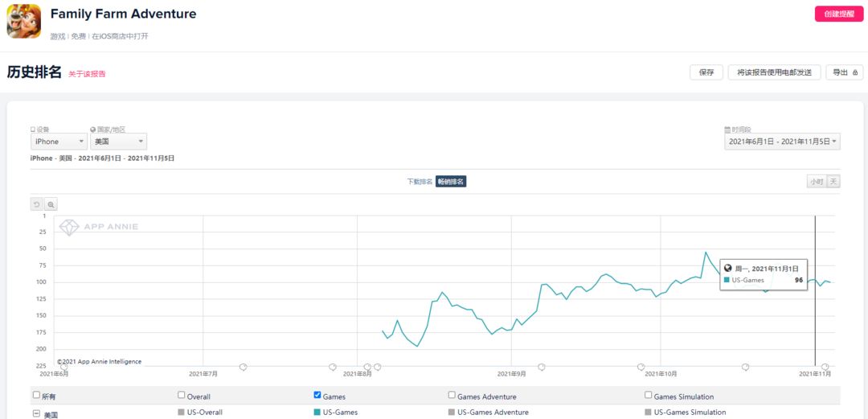This screenshot has height=419, width=868.
Task: Collapse the 美国 row expander
Action: coord(36,413)
